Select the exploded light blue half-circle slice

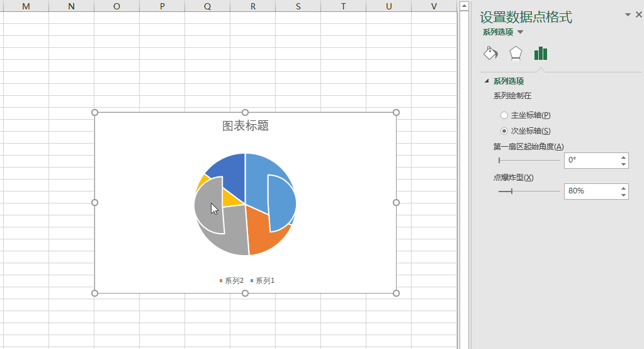282,203
